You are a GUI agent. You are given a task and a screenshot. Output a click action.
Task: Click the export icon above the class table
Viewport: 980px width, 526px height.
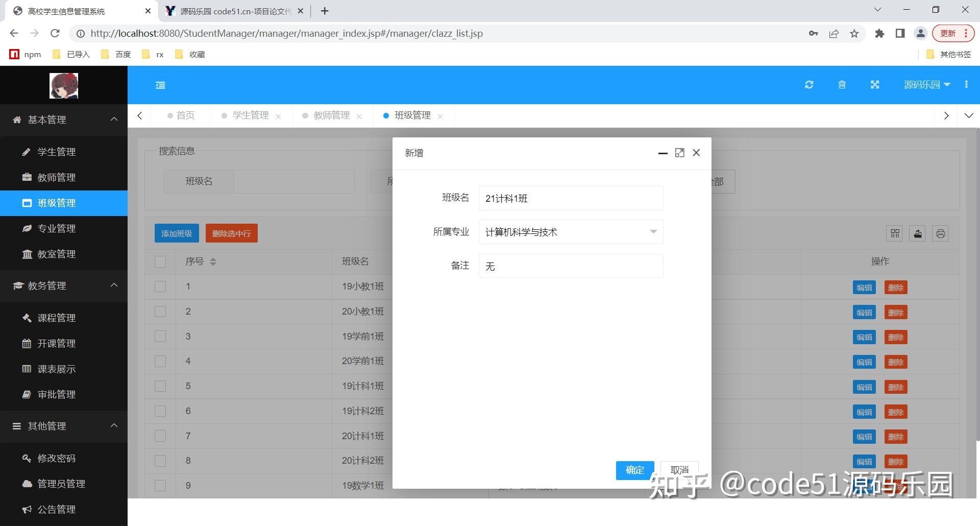pos(917,233)
